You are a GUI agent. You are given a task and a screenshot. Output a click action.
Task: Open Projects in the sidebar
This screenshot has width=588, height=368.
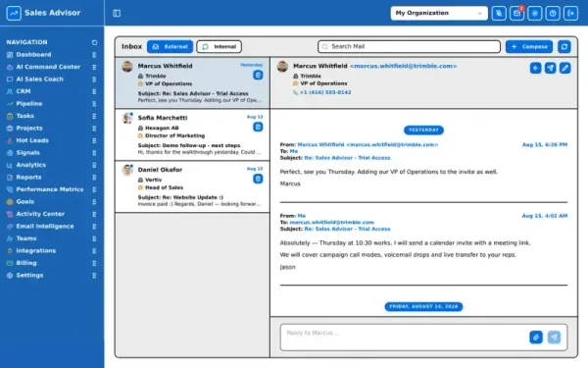(x=29, y=128)
